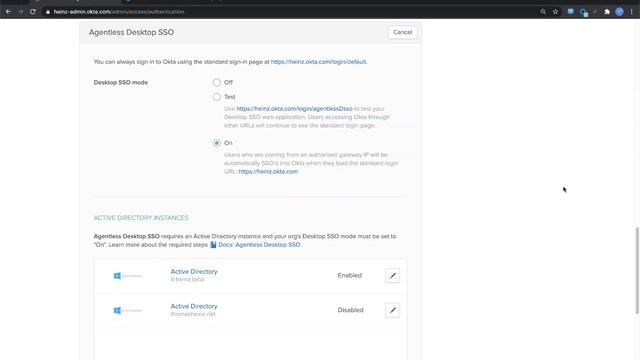The width and height of the screenshot is (640, 360).
Task: Open the Active Directory link with Disabled status
Action: [x=194, y=306]
